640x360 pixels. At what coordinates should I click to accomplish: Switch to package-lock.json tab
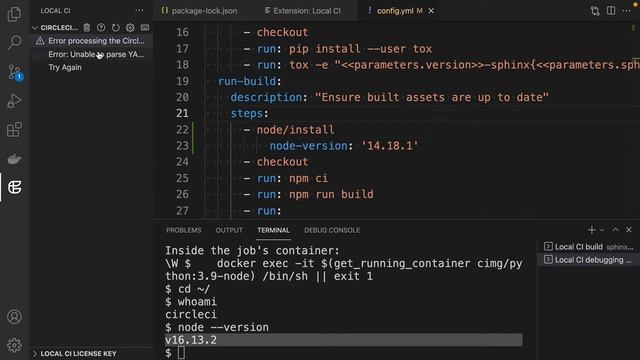(x=199, y=11)
